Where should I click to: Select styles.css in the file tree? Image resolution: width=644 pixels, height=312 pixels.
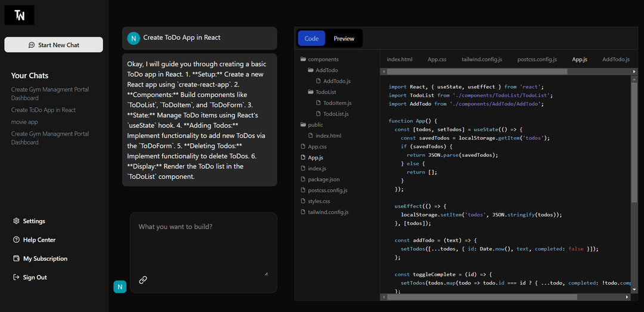click(315, 201)
